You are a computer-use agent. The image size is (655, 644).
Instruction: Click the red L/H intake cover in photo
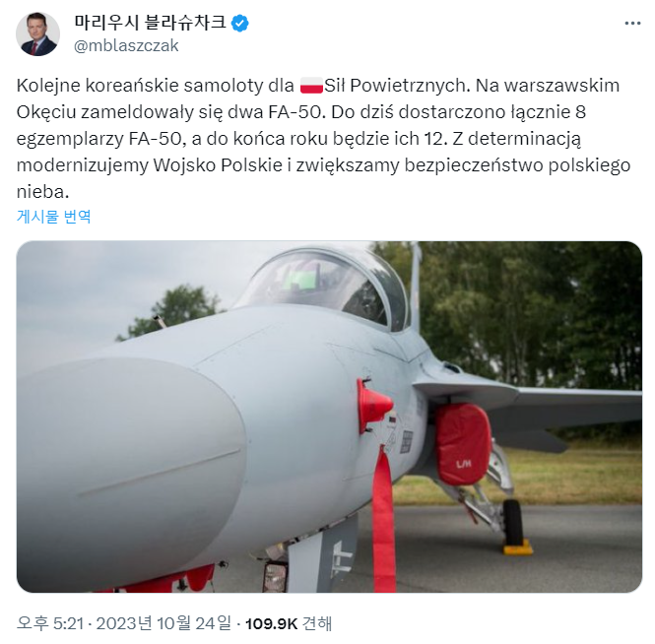(x=462, y=443)
